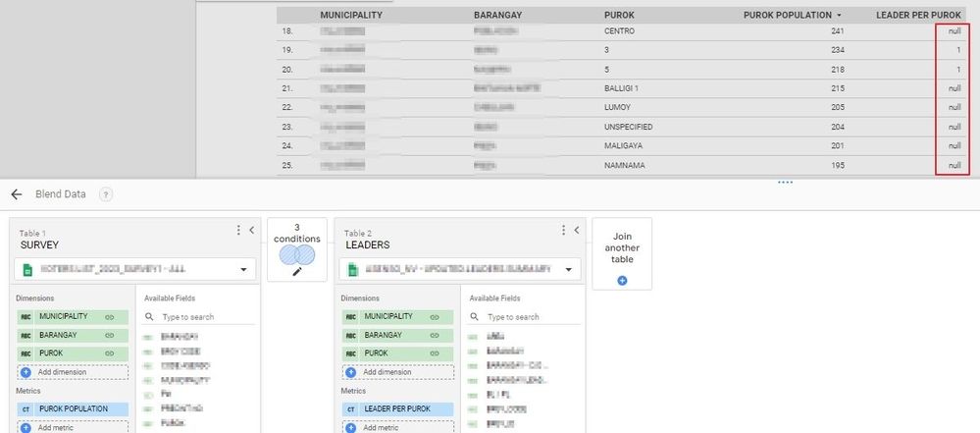Click the LEADERS table name
Screen dimensions: 980x433
pyautogui.click(x=368, y=245)
